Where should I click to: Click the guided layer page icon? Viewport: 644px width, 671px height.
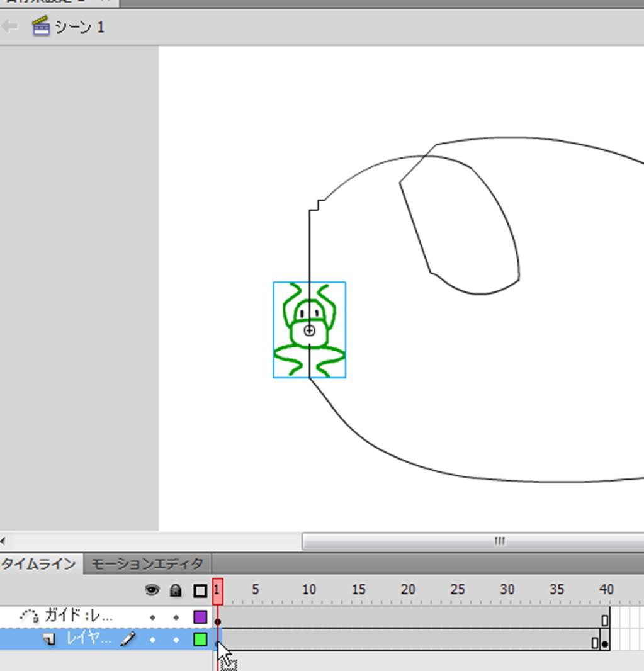click(48, 640)
